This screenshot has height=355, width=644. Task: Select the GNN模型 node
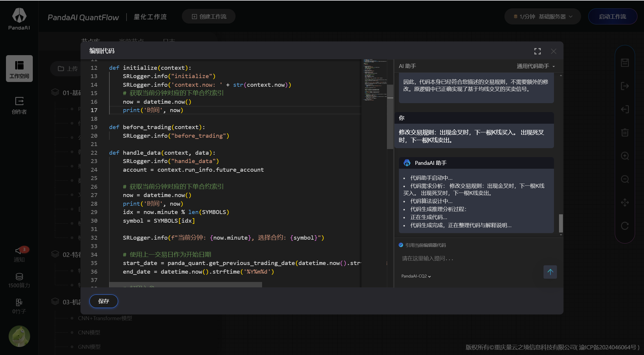click(89, 347)
